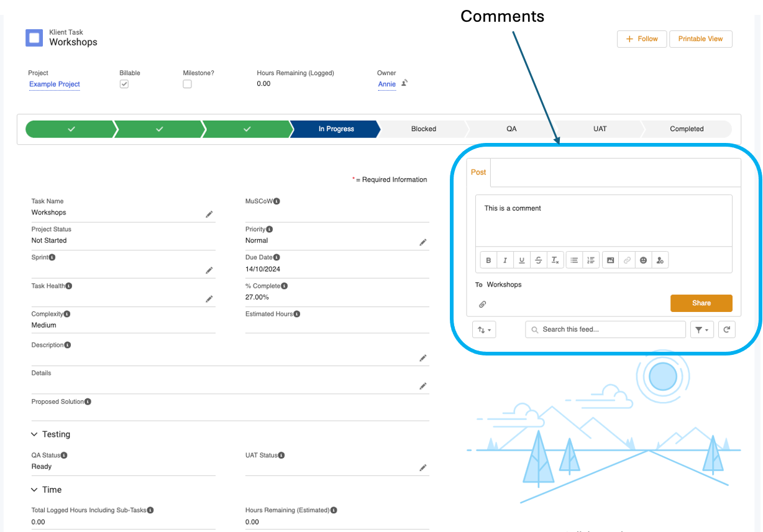This screenshot has width=763, height=532.
Task: Collapse the Testing section
Action: tap(35, 434)
